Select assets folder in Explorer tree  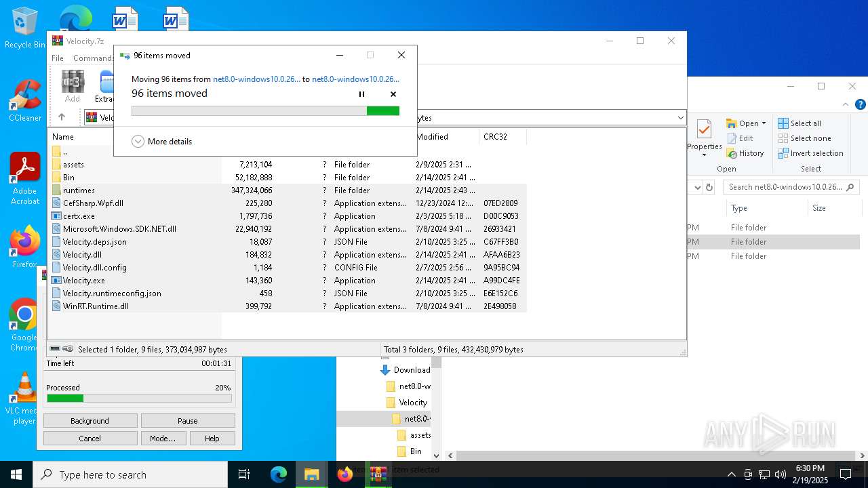point(414,435)
